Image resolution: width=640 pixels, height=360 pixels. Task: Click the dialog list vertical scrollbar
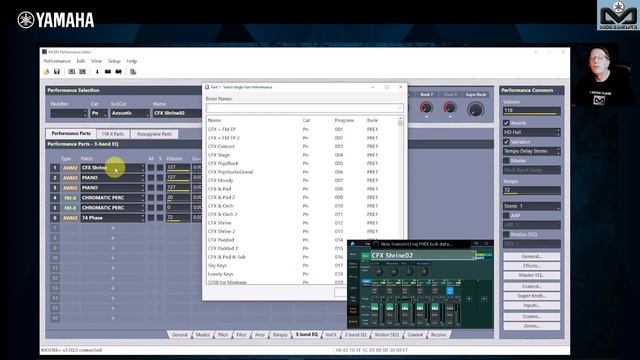click(400, 200)
